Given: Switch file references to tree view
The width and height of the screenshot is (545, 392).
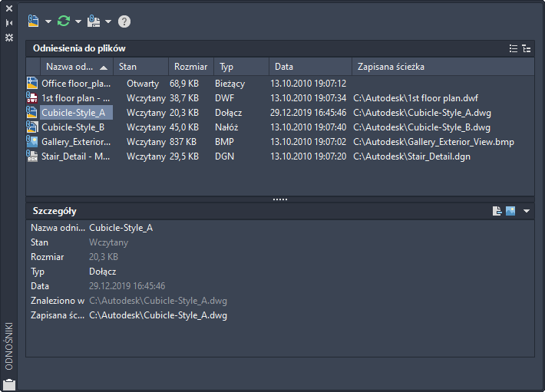Looking at the screenshot, I should (x=526, y=48).
